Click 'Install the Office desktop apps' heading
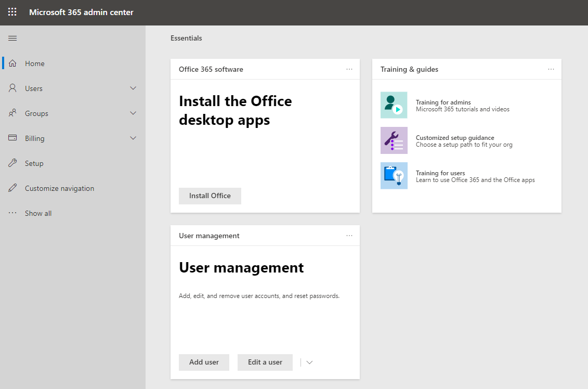Viewport: 588px width, 389px height. click(x=235, y=111)
